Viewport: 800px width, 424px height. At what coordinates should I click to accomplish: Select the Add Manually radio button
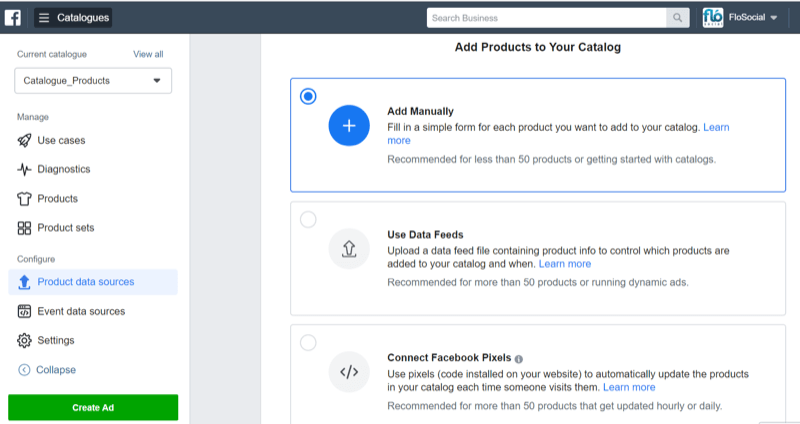(x=308, y=96)
